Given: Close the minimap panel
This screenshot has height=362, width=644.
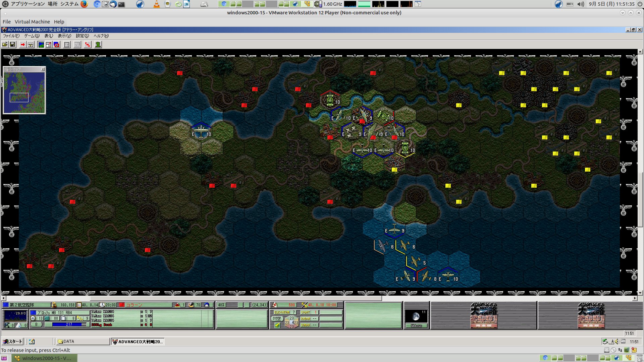Looking at the screenshot, I should pos(43,69).
